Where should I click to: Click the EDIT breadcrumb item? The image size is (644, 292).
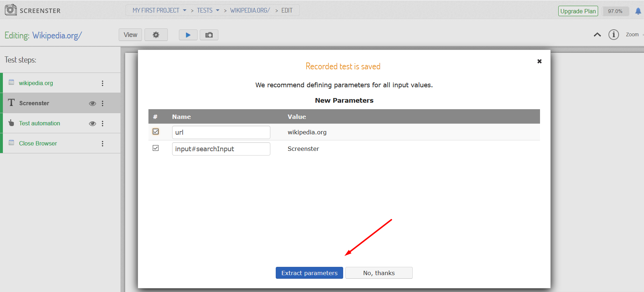point(287,10)
